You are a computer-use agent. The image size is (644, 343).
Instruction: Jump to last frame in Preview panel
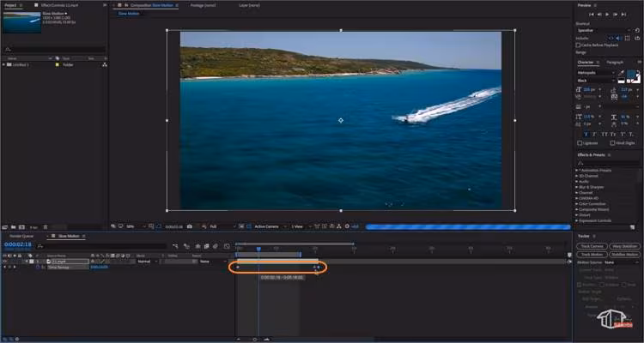623,15
